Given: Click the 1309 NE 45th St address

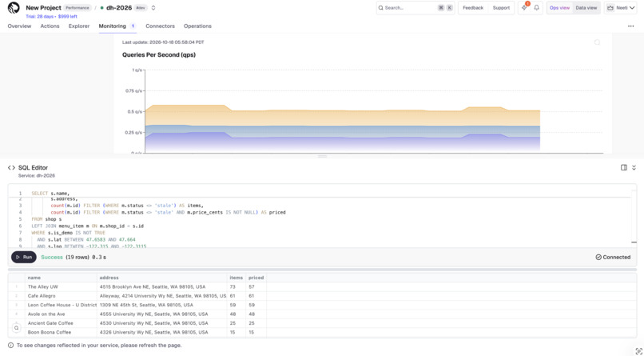Looking at the screenshot, I should 146,305.
